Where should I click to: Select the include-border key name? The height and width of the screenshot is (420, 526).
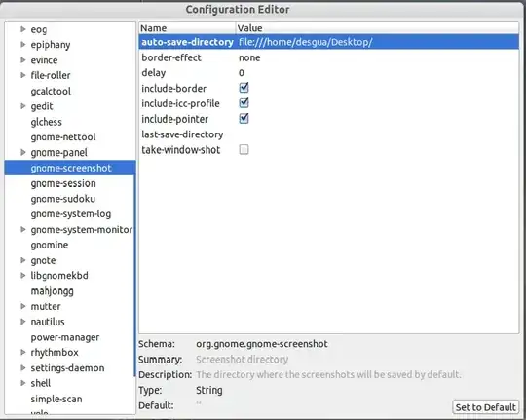coord(173,89)
